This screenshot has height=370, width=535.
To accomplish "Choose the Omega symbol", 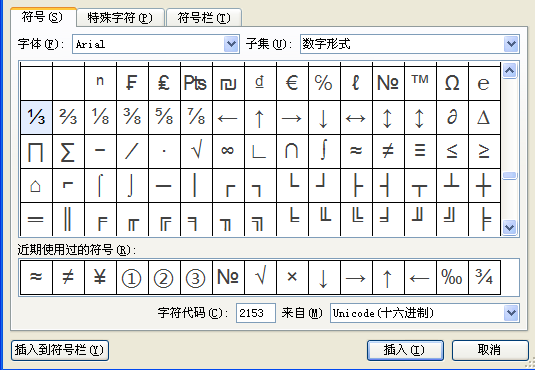I will click(452, 83).
